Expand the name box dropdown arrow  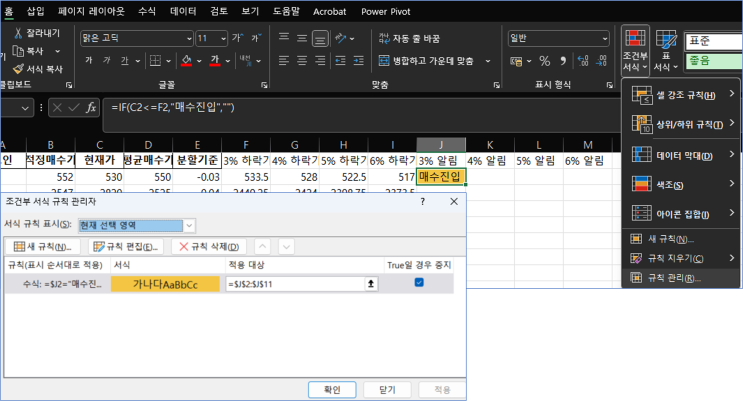25,108
